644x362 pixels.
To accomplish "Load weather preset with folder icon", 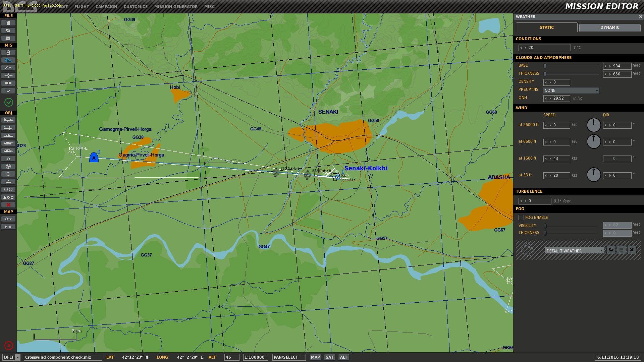I will click(x=611, y=250).
